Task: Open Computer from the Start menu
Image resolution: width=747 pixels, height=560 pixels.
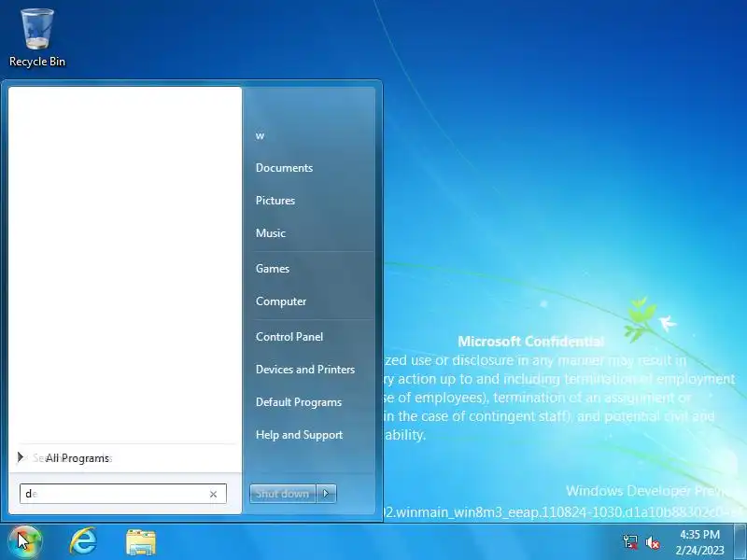Action: click(281, 301)
